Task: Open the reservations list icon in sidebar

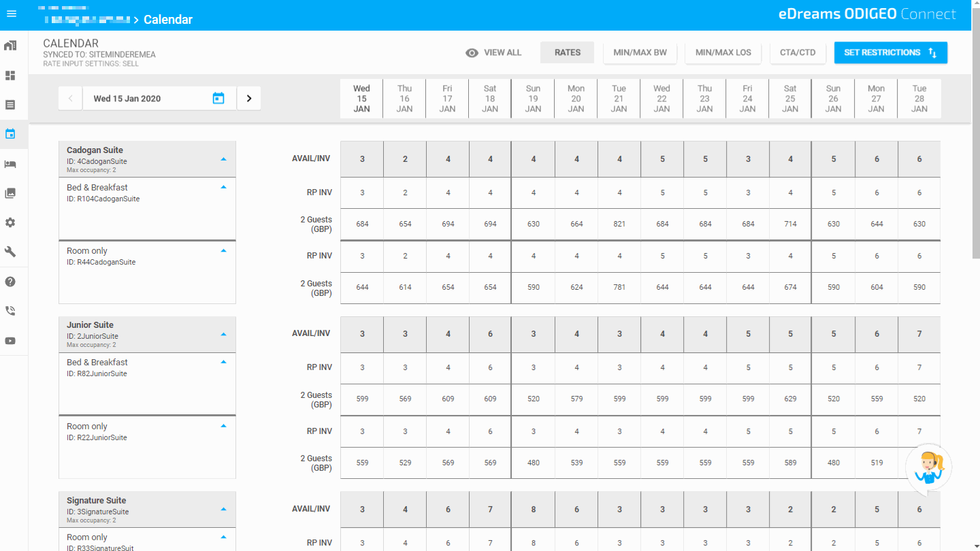Action: point(10,105)
